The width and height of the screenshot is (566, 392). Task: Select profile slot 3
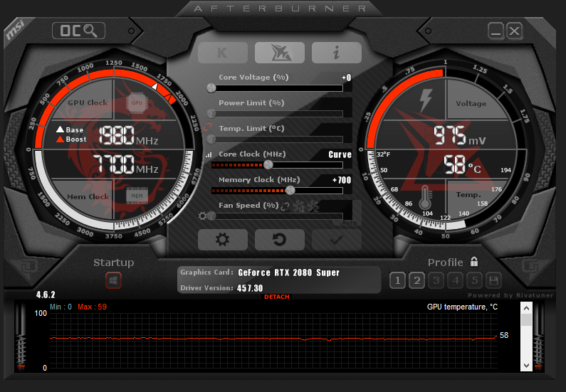click(436, 280)
